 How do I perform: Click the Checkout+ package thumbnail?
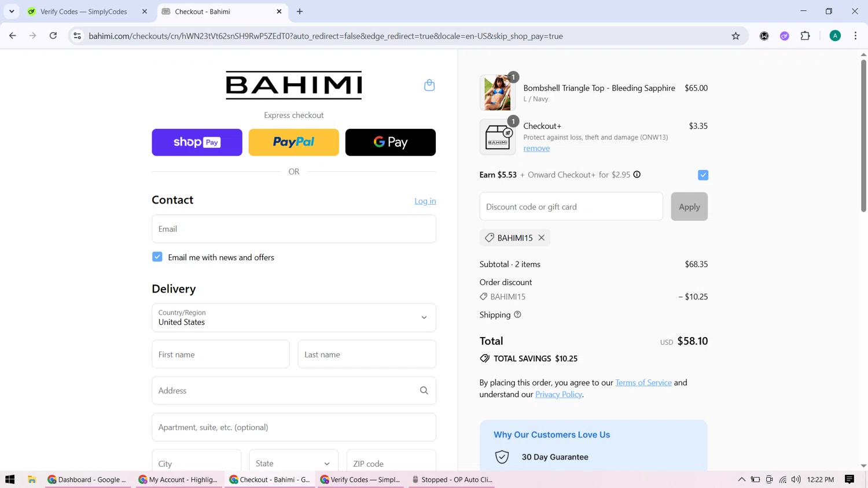click(498, 137)
